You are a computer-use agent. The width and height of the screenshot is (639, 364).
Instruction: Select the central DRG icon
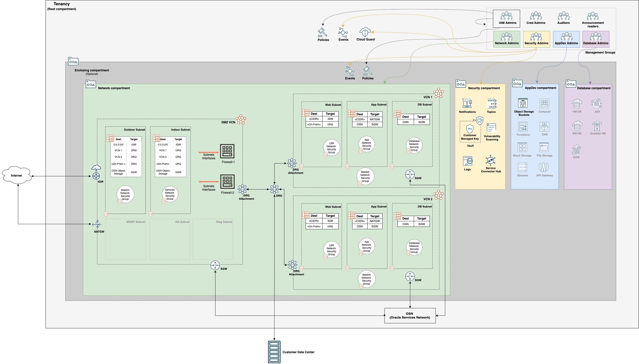(x=274, y=189)
